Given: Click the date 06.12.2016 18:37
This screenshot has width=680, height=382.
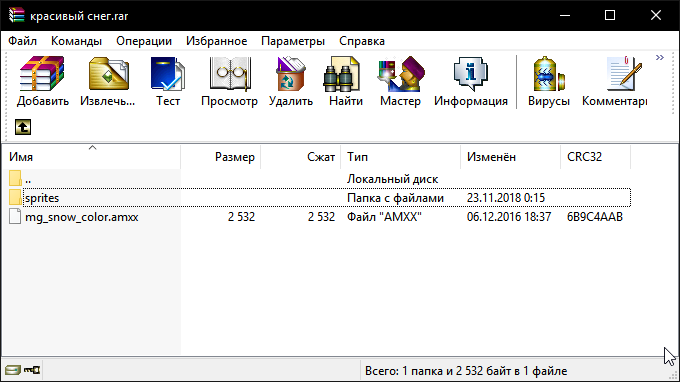Looking at the screenshot, I should 509,217.
